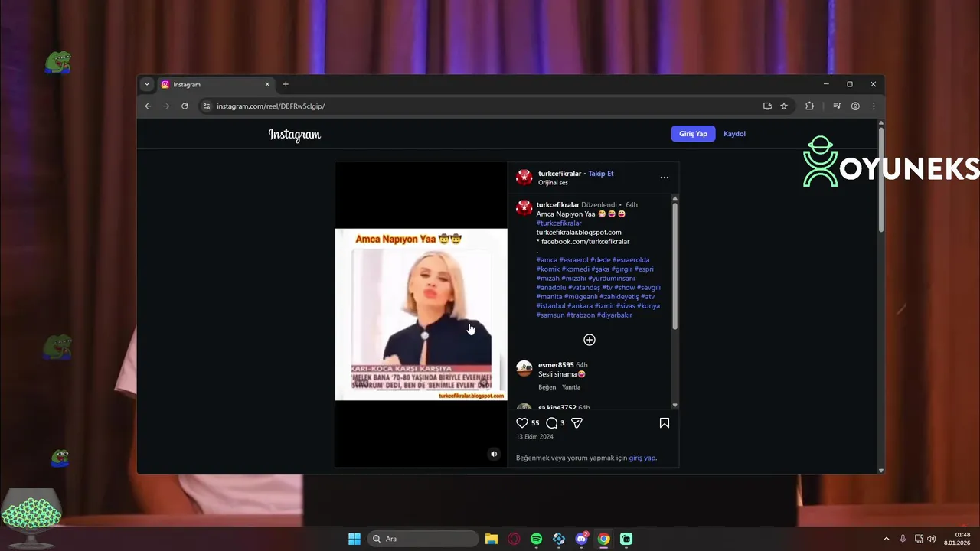The image size is (980, 551).
Task: Mute the reel video sound
Action: click(x=494, y=454)
